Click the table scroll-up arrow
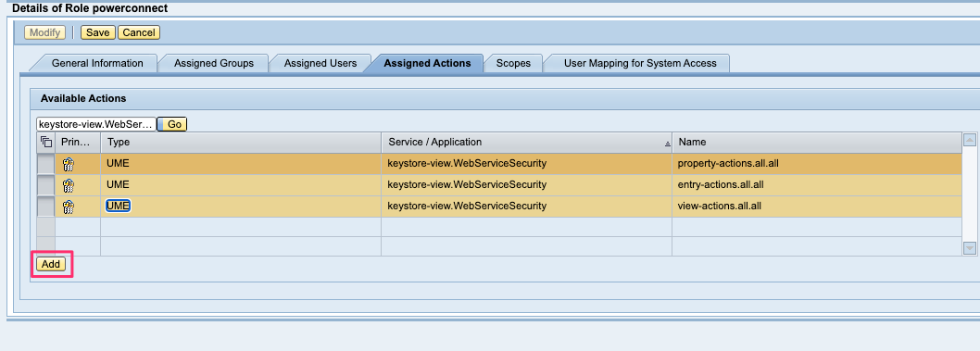This screenshot has width=980, height=351. click(970, 140)
